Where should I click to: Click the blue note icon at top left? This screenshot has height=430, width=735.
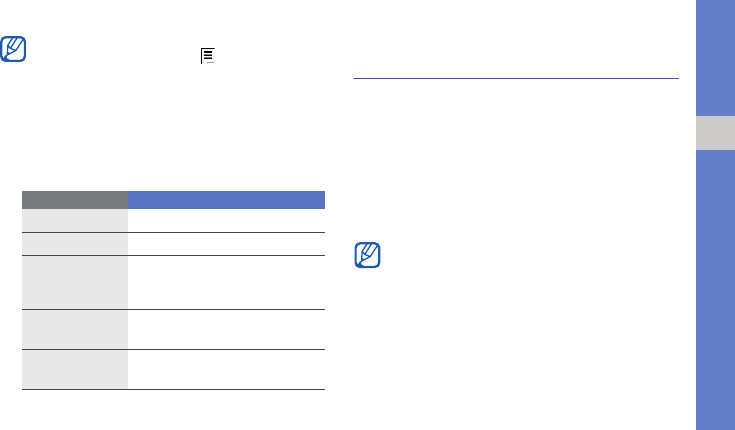pos(13,49)
